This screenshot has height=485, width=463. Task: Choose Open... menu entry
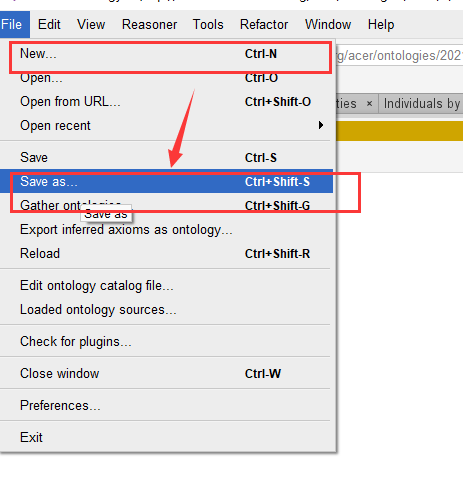point(166,78)
